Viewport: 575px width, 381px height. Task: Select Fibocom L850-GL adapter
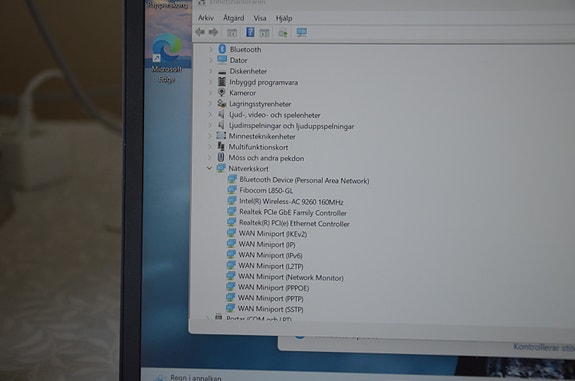coord(266,190)
